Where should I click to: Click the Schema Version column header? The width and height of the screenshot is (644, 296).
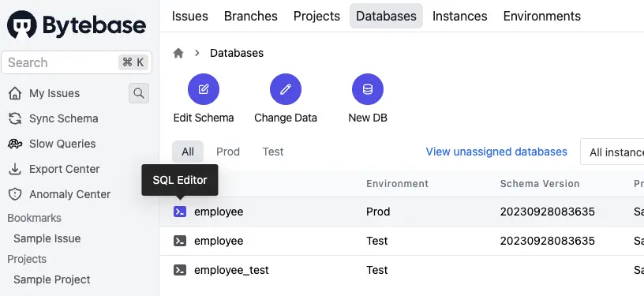540,183
